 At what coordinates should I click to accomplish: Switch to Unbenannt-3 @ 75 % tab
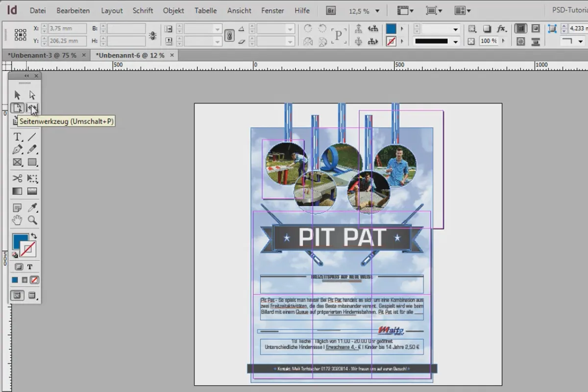42,55
